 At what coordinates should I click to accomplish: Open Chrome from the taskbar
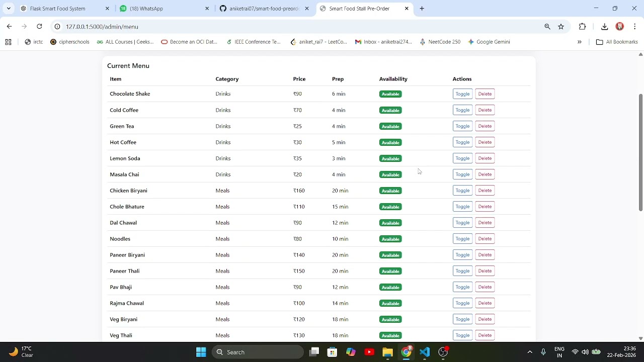tap(406, 352)
